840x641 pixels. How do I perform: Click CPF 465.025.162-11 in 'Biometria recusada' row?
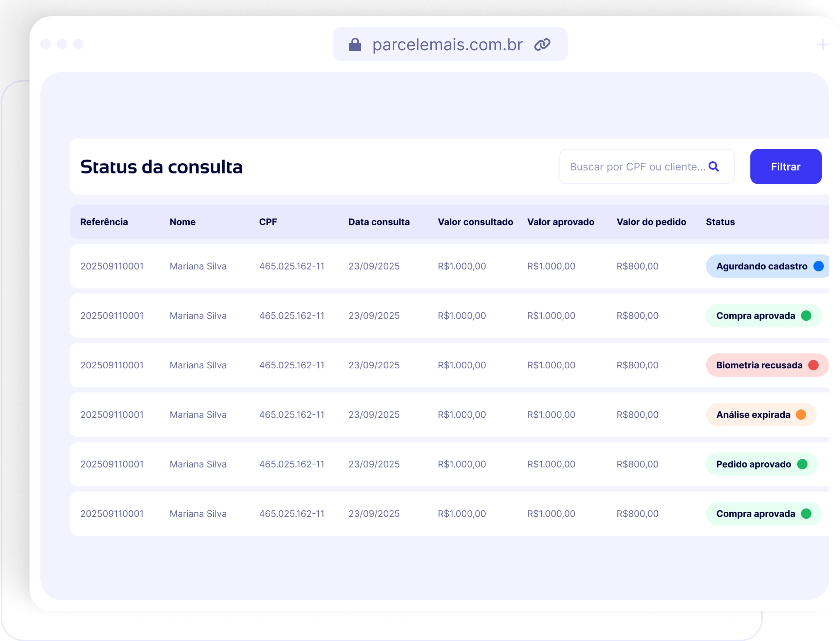292,365
